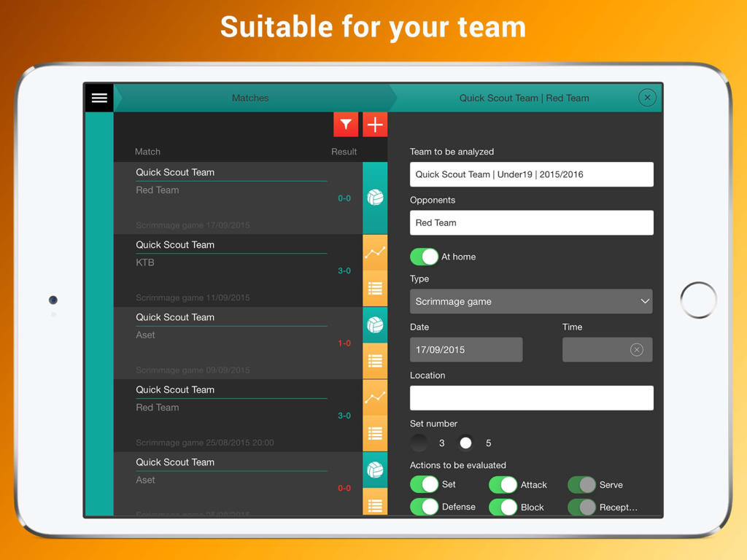747x560 pixels.
Task: Open the list icon for the Aset match
Action: (375, 360)
